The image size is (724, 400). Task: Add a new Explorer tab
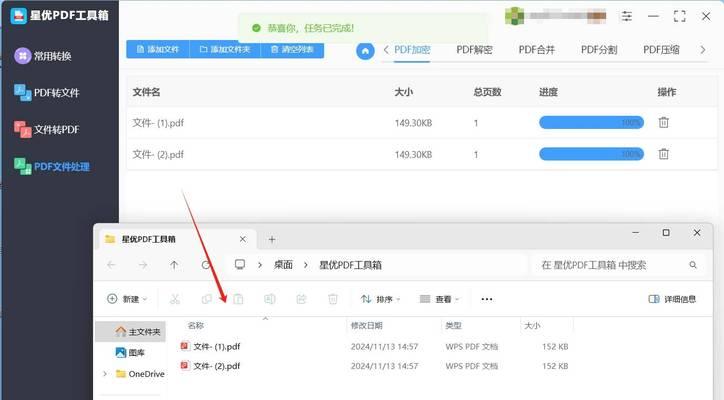(272, 239)
